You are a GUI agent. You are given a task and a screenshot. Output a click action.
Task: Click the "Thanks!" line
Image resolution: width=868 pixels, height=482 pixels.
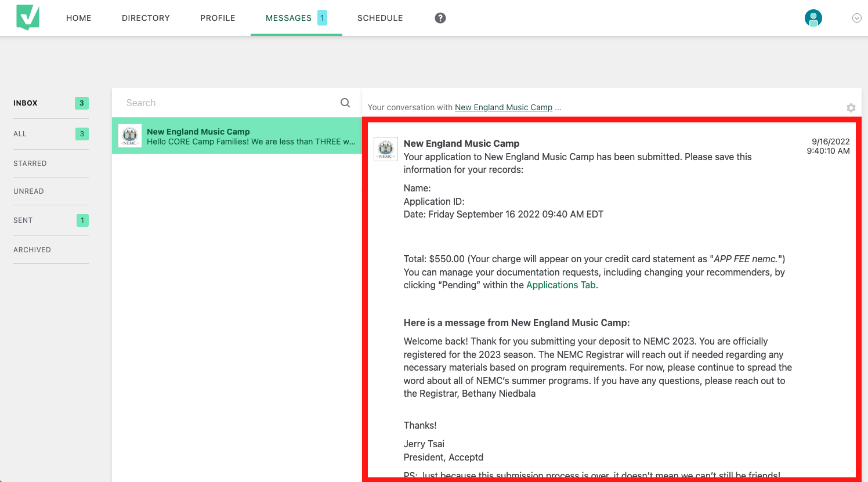coord(420,426)
